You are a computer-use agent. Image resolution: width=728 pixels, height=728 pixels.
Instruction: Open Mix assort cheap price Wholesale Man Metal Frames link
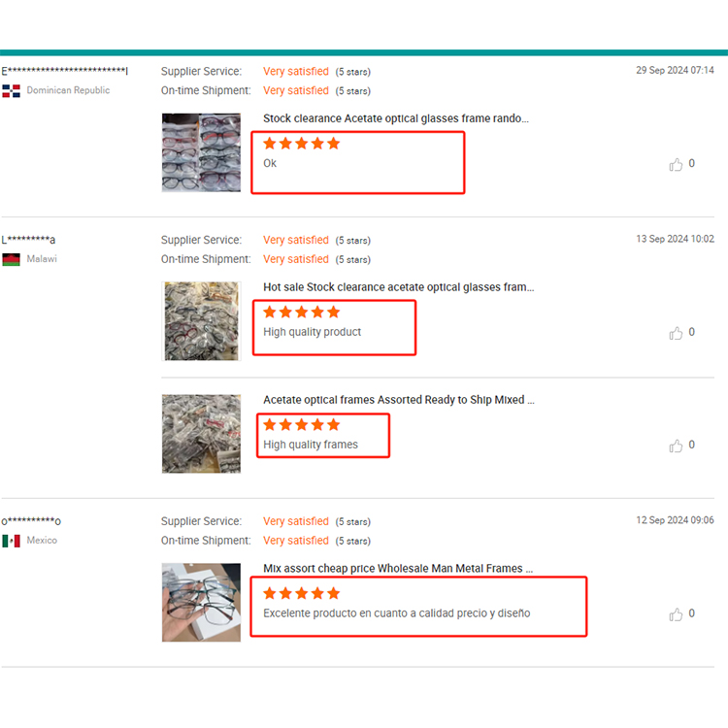[x=398, y=568]
